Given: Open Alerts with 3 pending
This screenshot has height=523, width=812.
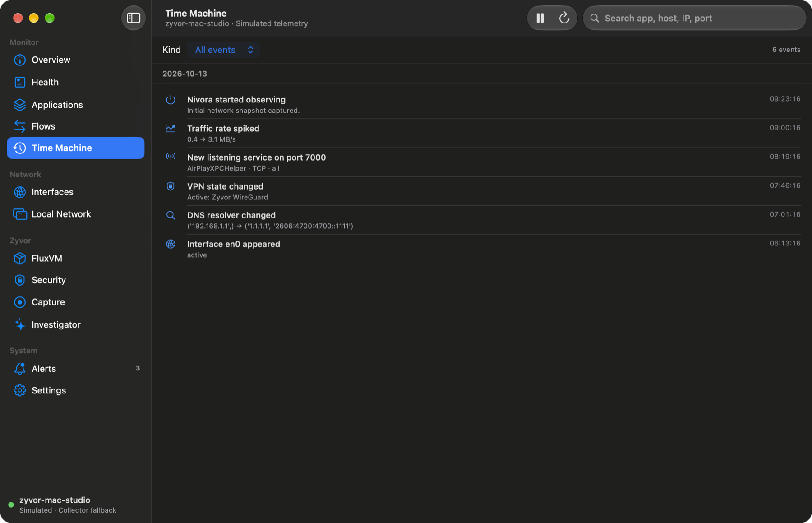Looking at the screenshot, I should (76, 369).
